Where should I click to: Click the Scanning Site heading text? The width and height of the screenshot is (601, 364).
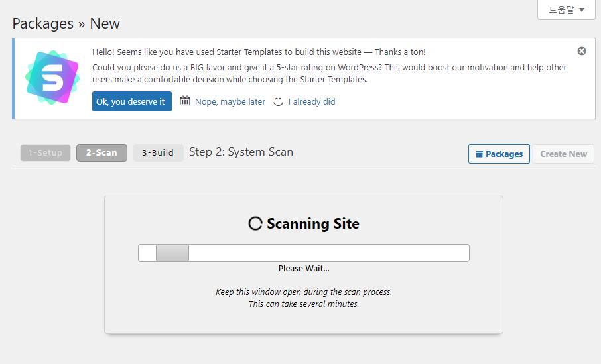(312, 223)
